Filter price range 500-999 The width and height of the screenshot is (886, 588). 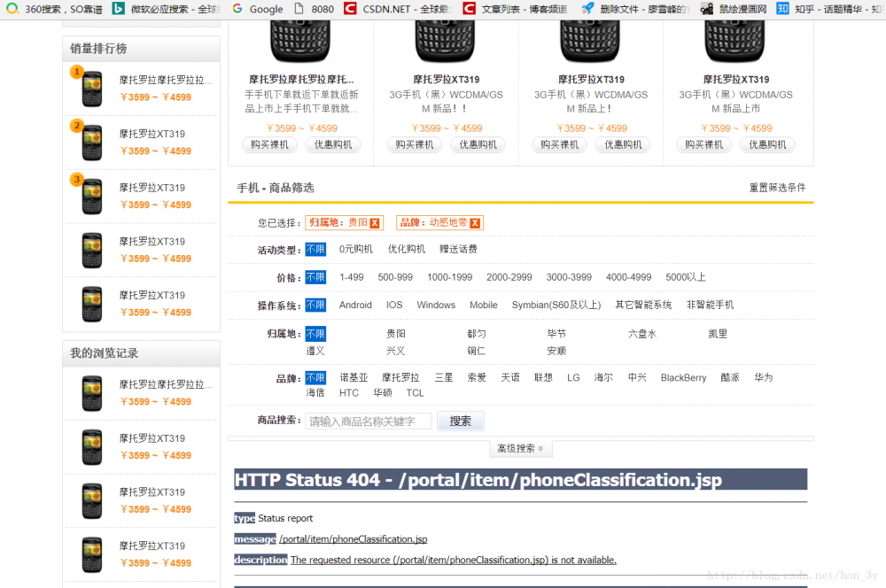395,277
